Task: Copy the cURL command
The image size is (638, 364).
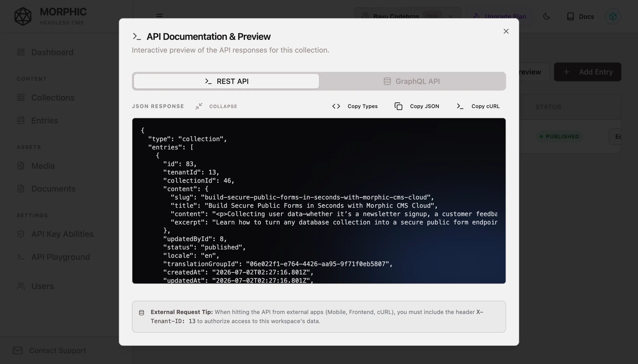Action: coord(478,106)
